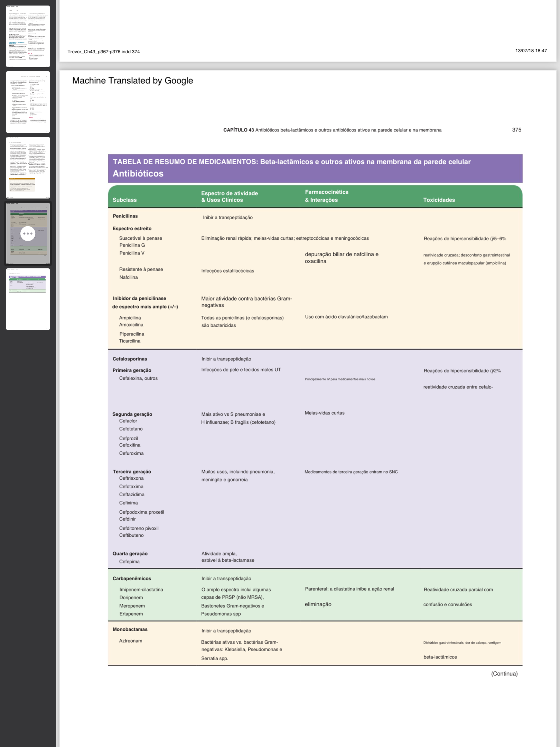Click 'Reatividade cruzada parcial com' text

[458, 590]
